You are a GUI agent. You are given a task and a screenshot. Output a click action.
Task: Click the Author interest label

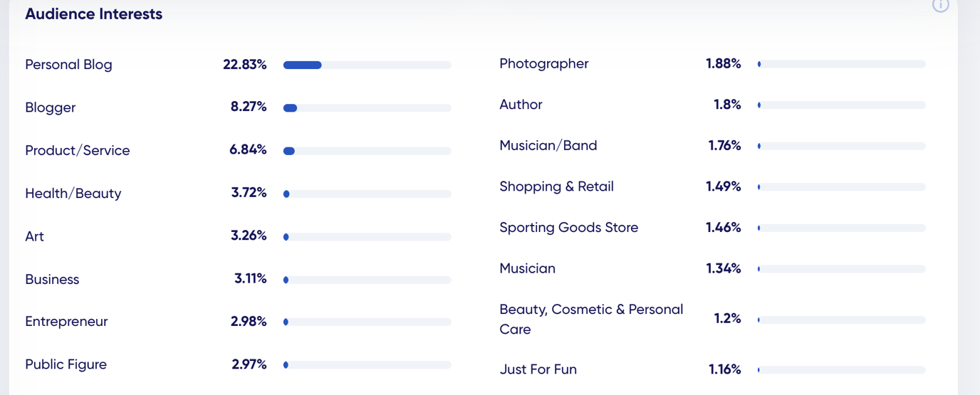click(521, 105)
